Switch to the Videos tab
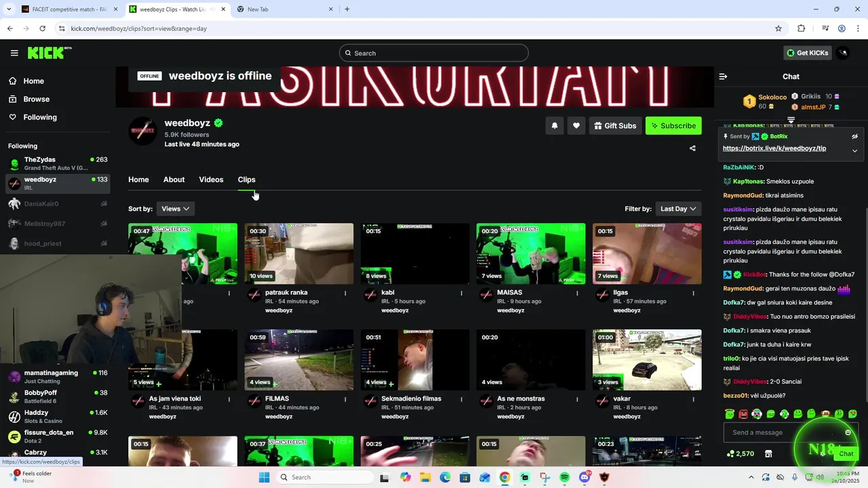Viewport: 868px width, 488px height. pyautogui.click(x=211, y=180)
